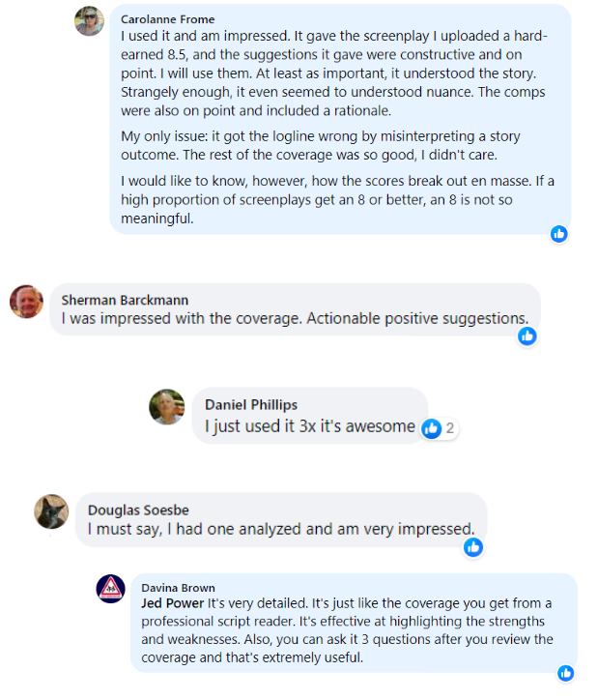Click Douglas Soesbe's comment text bubble
The width and height of the screenshot is (598, 700).
click(280, 529)
